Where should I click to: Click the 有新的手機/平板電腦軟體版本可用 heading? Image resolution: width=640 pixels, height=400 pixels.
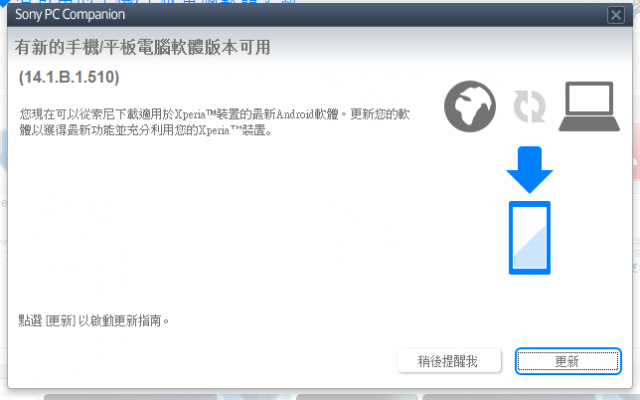pos(142,47)
